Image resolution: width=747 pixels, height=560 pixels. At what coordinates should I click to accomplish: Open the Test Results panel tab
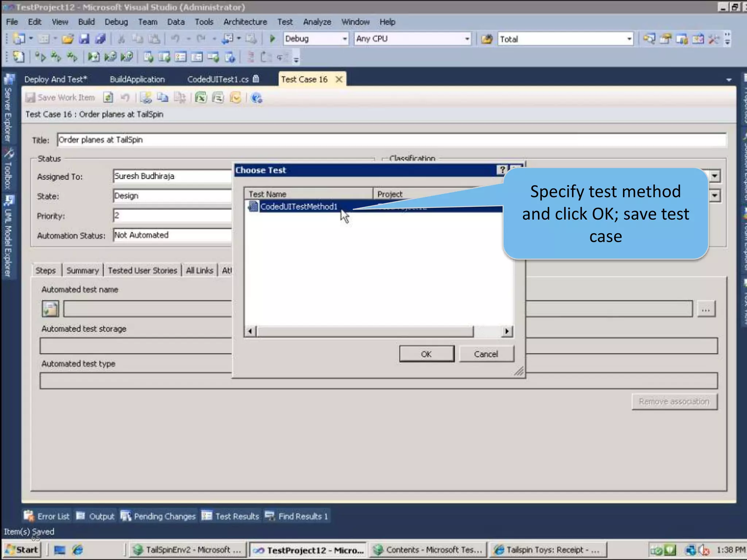tap(230, 516)
